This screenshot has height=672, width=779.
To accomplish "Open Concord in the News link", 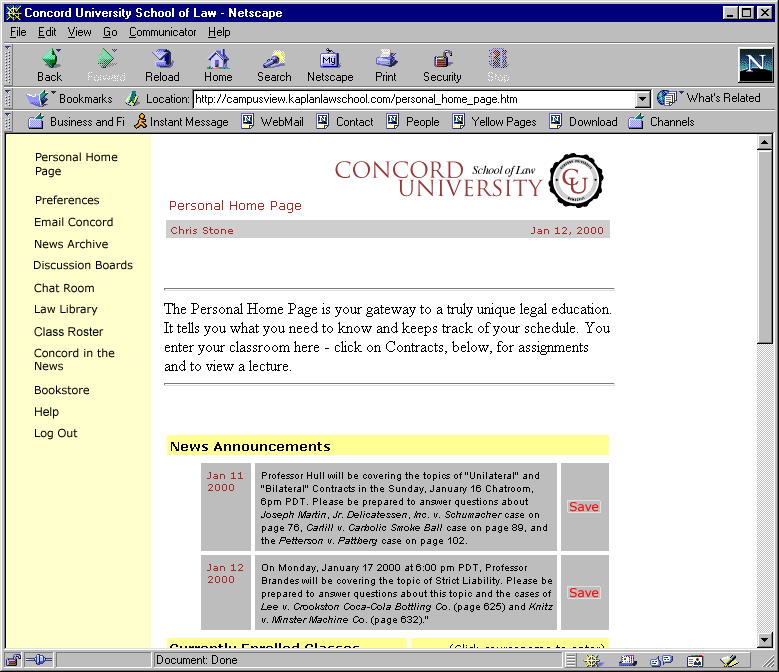I will click(74, 360).
